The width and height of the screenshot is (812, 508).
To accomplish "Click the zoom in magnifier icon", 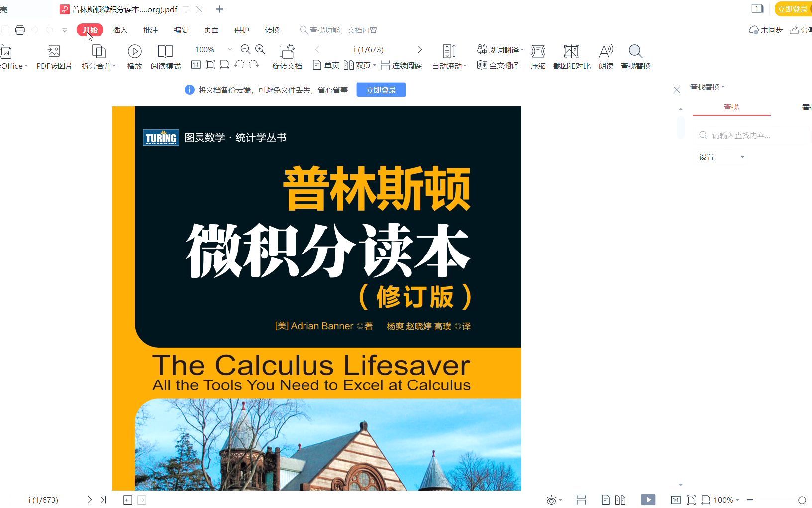I will tap(260, 49).
